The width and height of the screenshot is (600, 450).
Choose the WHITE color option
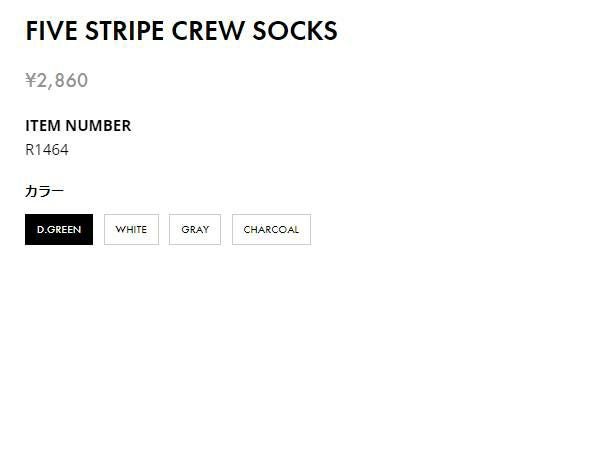point(131,229)
